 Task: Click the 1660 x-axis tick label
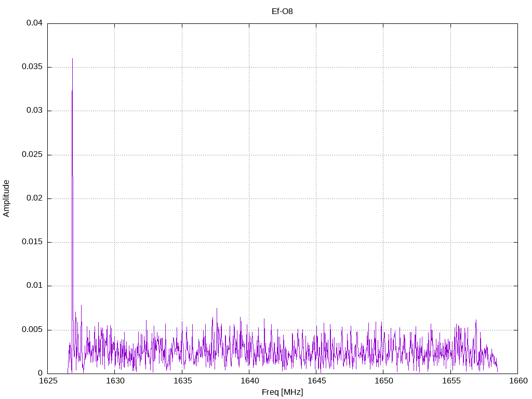[517, 381]
